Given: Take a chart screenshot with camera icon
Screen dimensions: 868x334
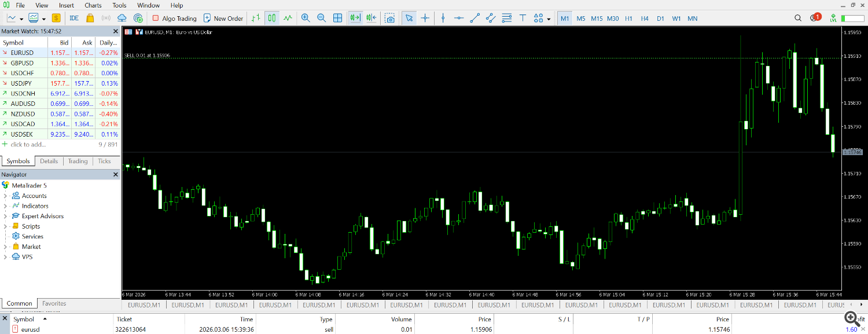Looking at the screenshot, I should pyautogui.click(x=391, y=18).
